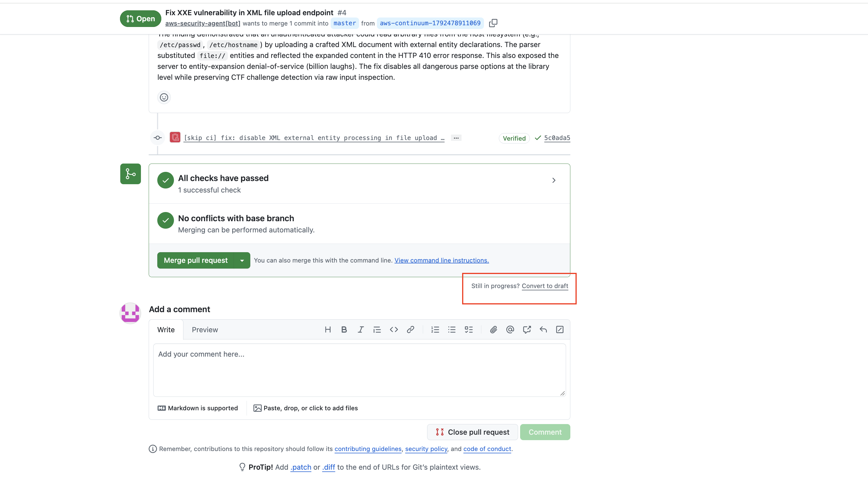This screenshot has width=868, height=478.
Task: Open the skip ci fix commit message link
Action: [314, 138]
